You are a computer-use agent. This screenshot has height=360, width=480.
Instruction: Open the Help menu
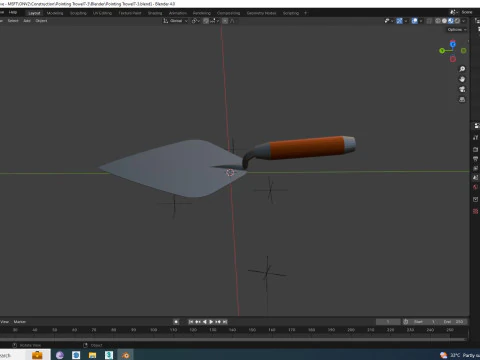pos(13,12)
